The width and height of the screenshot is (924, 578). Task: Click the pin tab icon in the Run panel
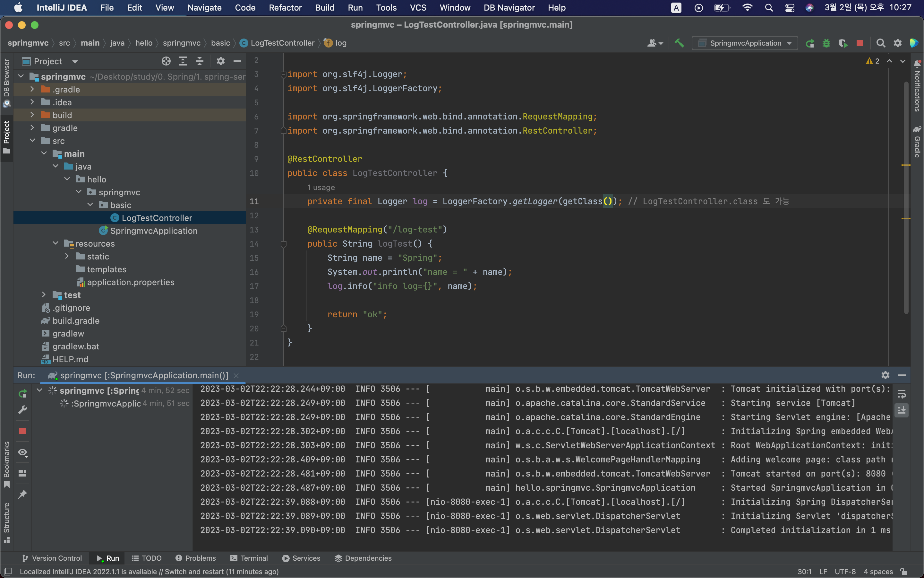tap(22, 494)
